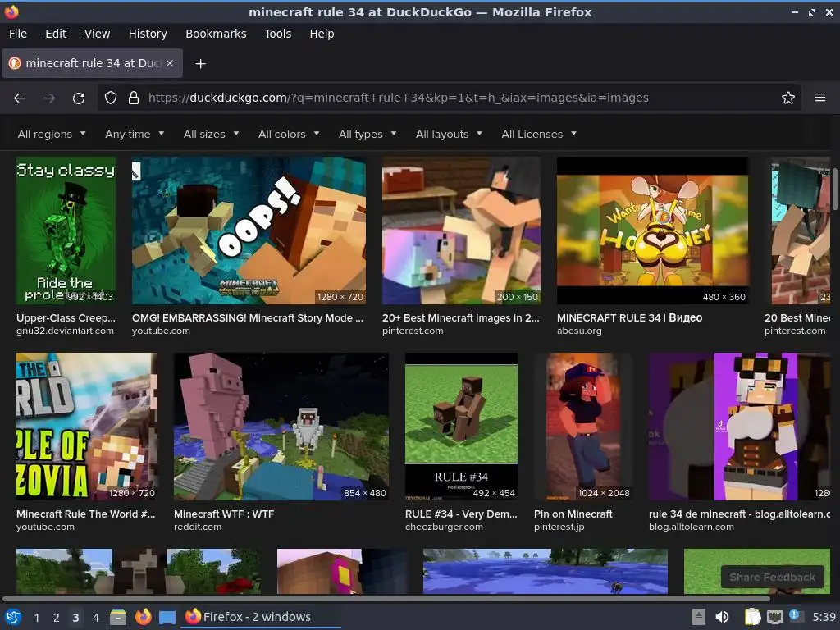
Task: Open the system start menu icon in taskbar
Action: (13, 617)
